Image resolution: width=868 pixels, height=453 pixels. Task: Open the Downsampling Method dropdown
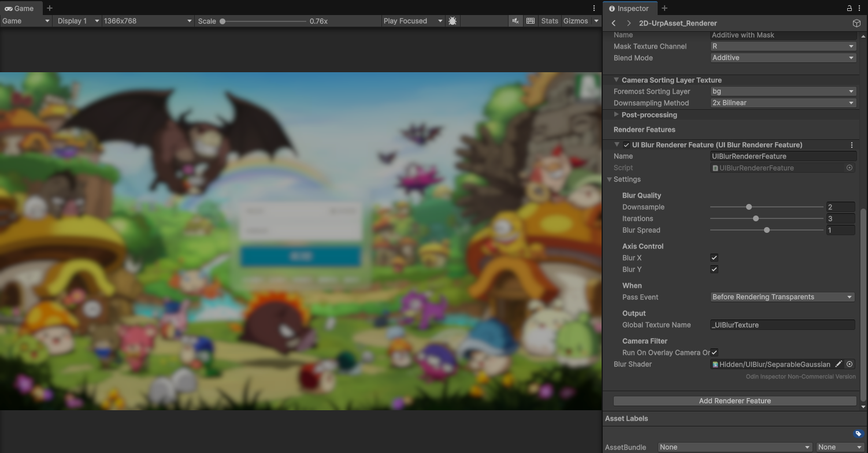[x=782, y=103]
